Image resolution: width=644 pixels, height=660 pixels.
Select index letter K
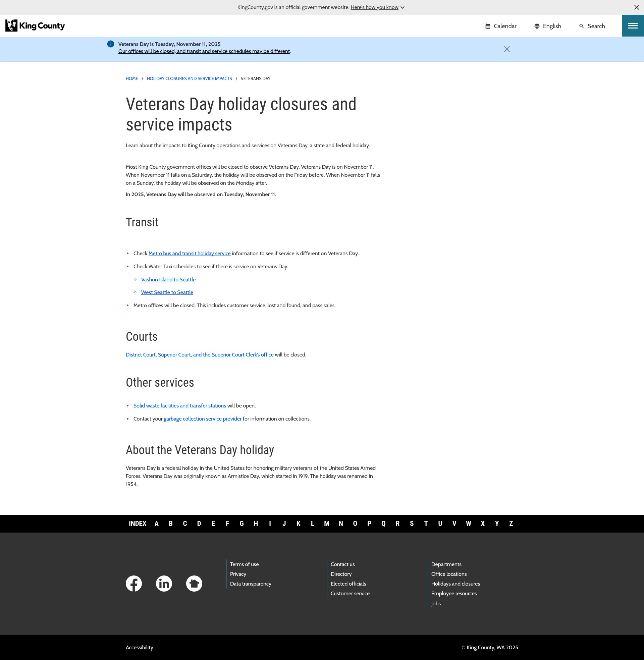click(x=298, y=524)
